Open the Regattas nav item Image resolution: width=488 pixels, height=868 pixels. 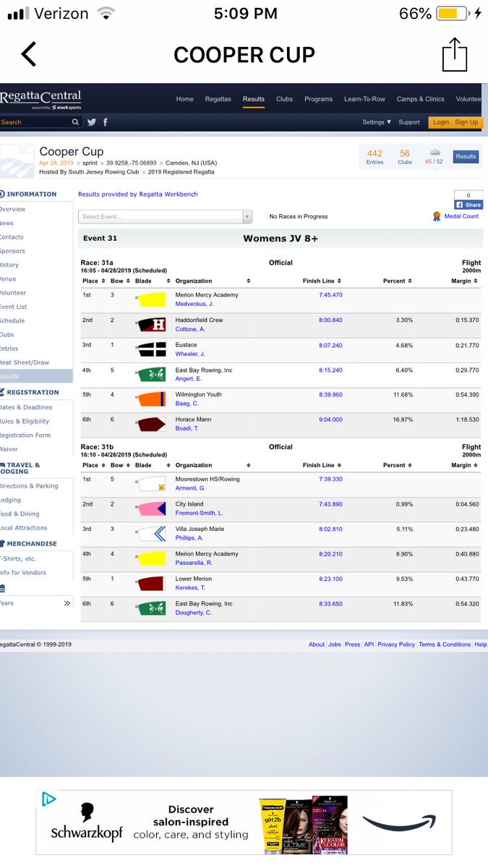coord(218,99)
